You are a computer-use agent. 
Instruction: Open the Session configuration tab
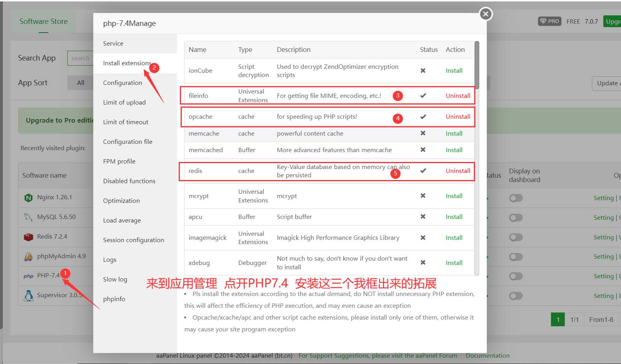pos(135,240)
